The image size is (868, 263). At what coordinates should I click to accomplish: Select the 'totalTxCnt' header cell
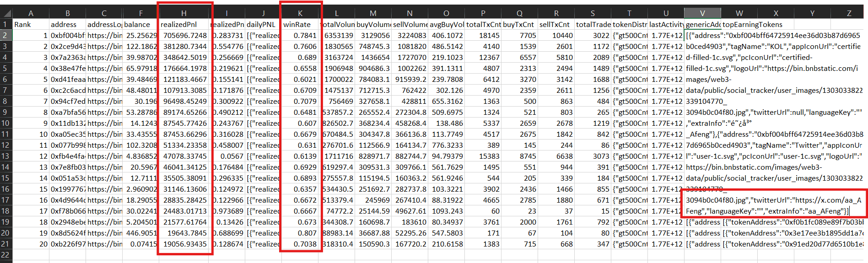(x=483, y=24)
